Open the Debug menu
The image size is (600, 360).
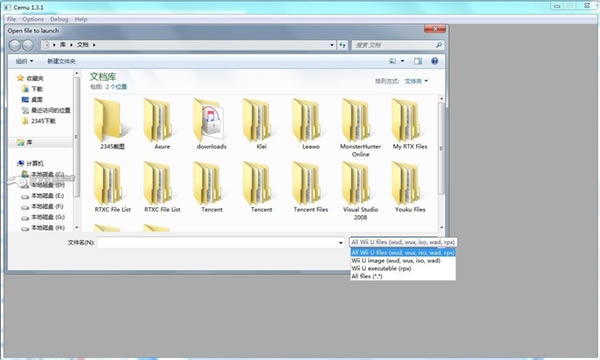[59, 19]
